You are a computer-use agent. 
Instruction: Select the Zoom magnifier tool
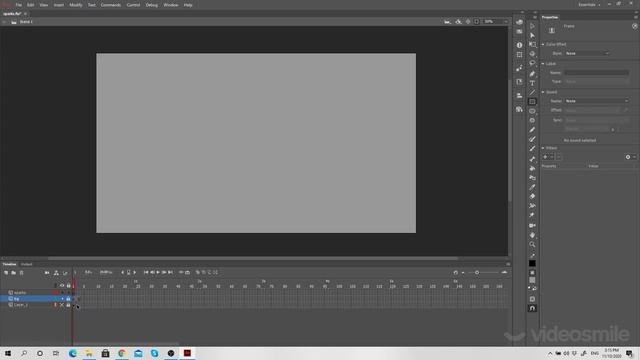pyautogui.click(x=532, y=244)
